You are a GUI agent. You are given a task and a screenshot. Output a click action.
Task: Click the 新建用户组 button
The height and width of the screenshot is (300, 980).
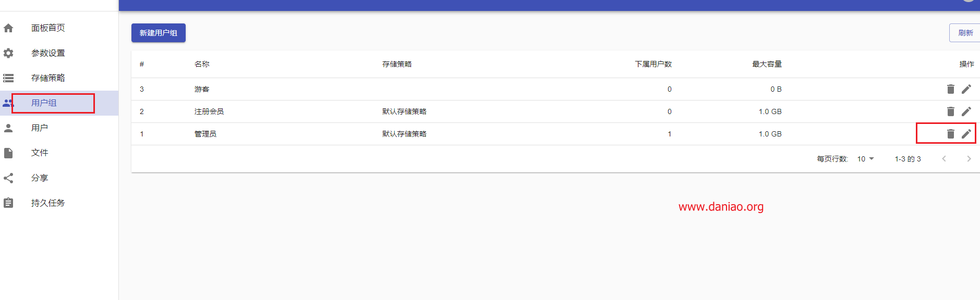pyautogui.click(x=159, y=33)
